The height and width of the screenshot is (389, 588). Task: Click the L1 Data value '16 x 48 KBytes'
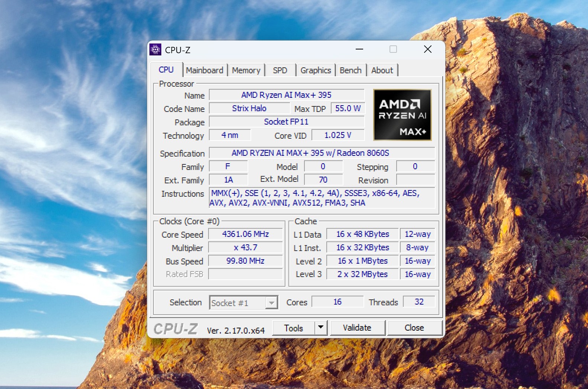(362, 234)
